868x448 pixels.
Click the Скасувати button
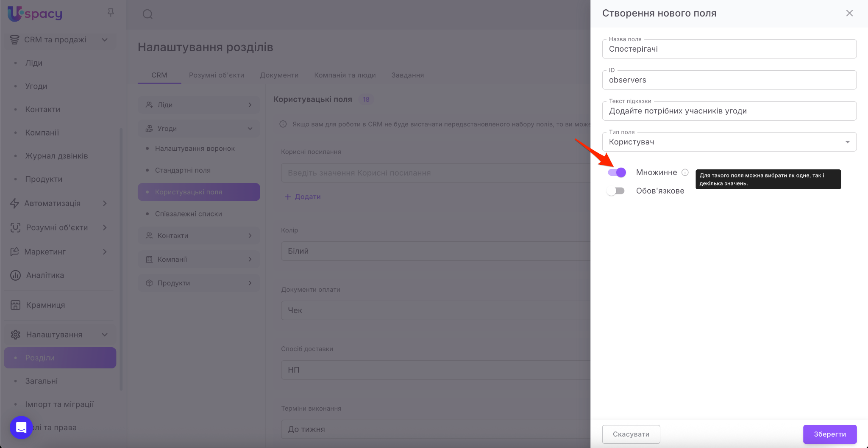631,434
